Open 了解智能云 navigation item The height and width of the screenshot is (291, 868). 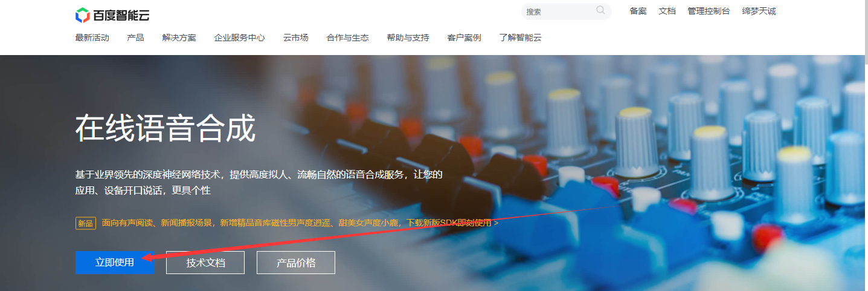click(520, 38)
